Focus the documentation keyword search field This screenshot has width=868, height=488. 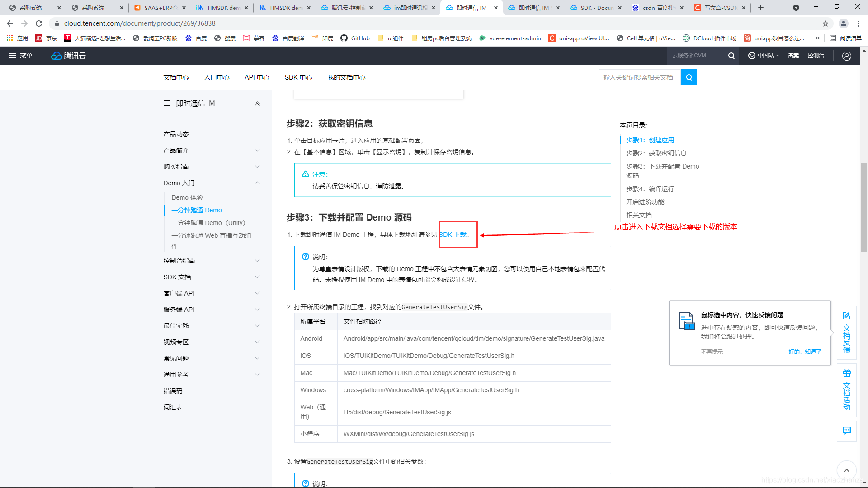pyautogui.click(x=639, y=77)
